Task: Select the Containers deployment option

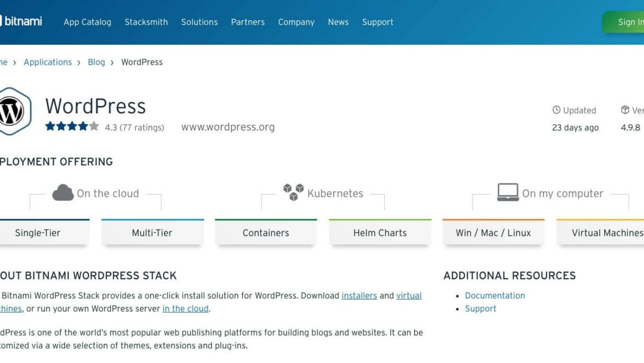Action: (x=266, y=232)
